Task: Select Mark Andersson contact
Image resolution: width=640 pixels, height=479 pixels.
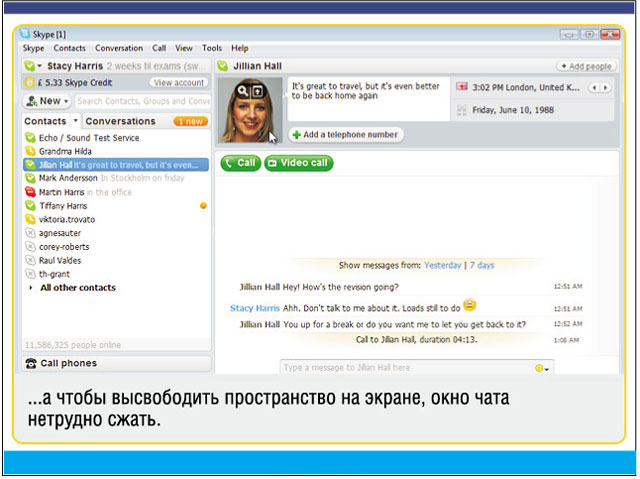Action: tap(68, 178)
